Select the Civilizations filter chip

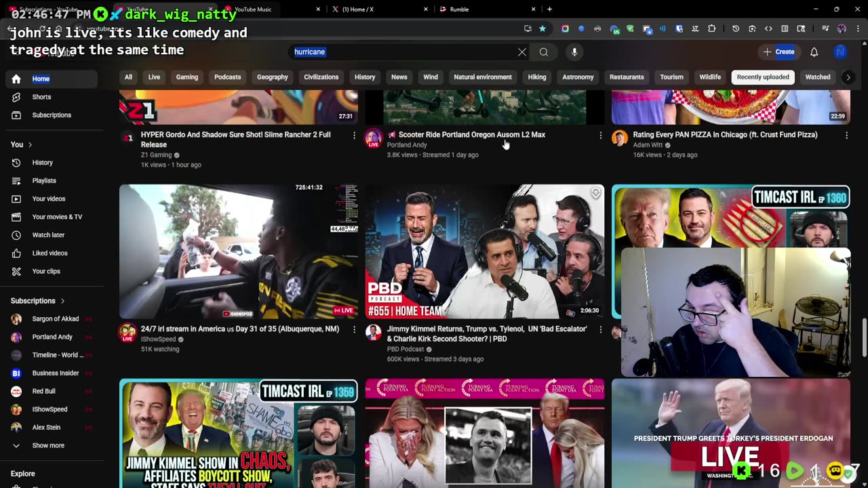coord(321,77)
